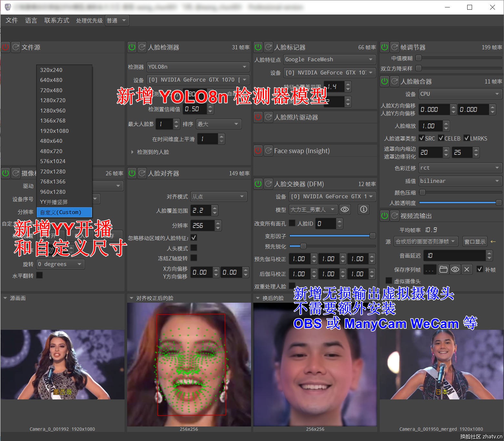Open the 色彩迁移 rct dropdown
Viewport: 504px width, 441px height.
point(459,168)
